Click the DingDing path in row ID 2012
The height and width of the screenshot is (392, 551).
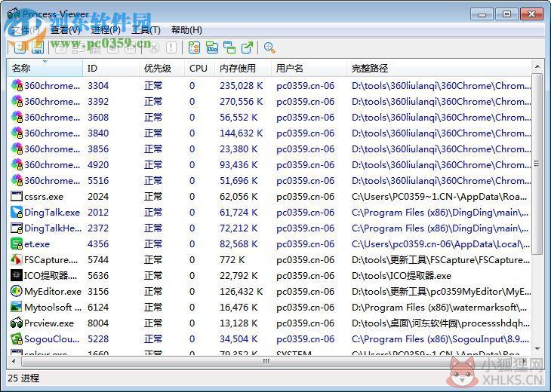click(x=440, y=213)
